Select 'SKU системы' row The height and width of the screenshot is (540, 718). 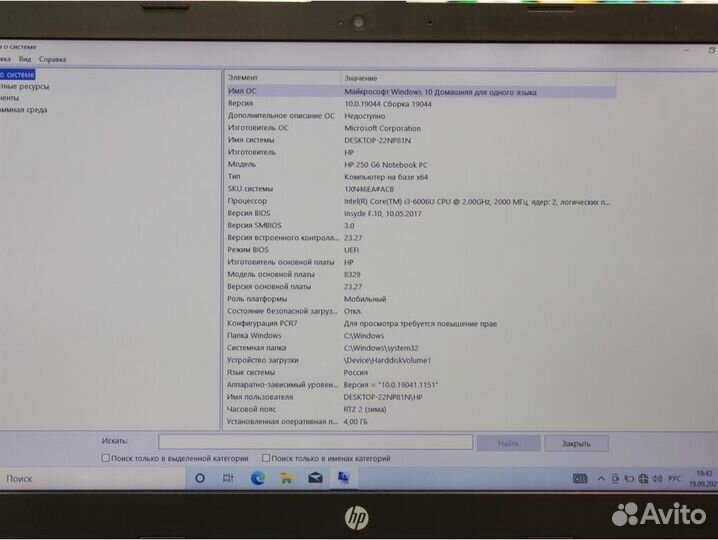pos(421,189)
